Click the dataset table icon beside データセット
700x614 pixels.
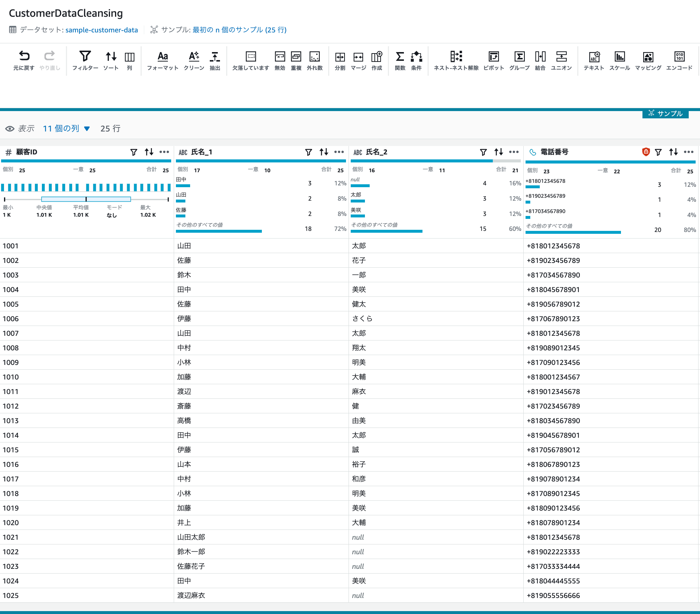click(x=13, y=30)
